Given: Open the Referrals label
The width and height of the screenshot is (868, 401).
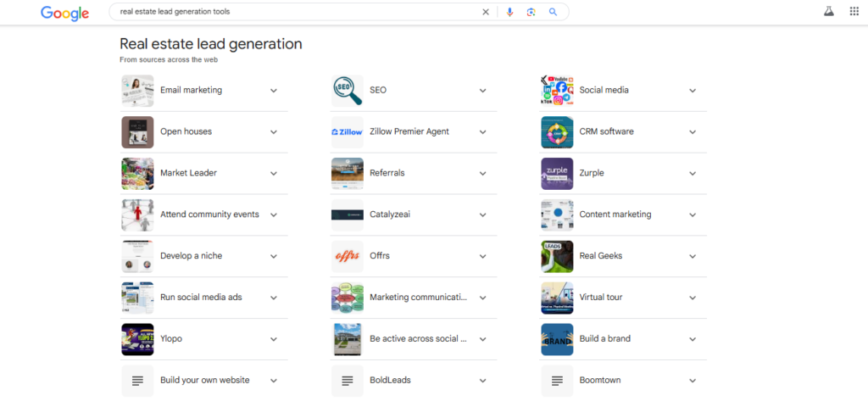Looking at the screenshot, I should [x=387, y=173].
